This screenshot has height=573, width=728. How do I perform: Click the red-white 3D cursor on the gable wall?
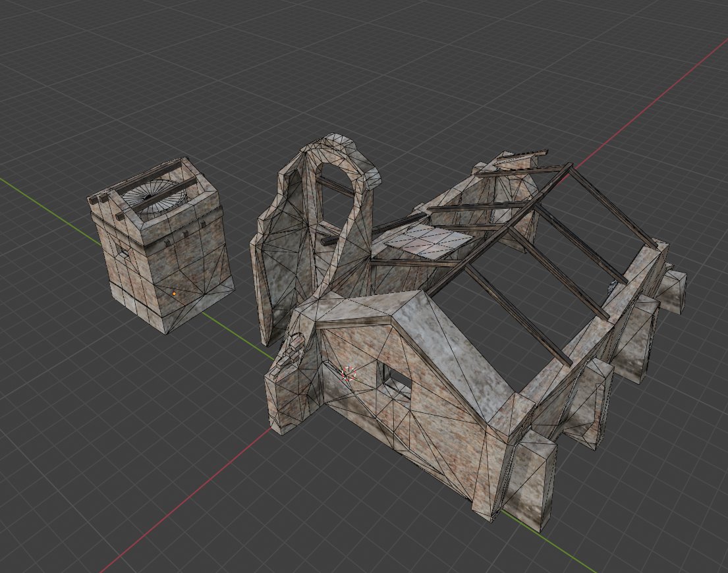coord(349,373)
